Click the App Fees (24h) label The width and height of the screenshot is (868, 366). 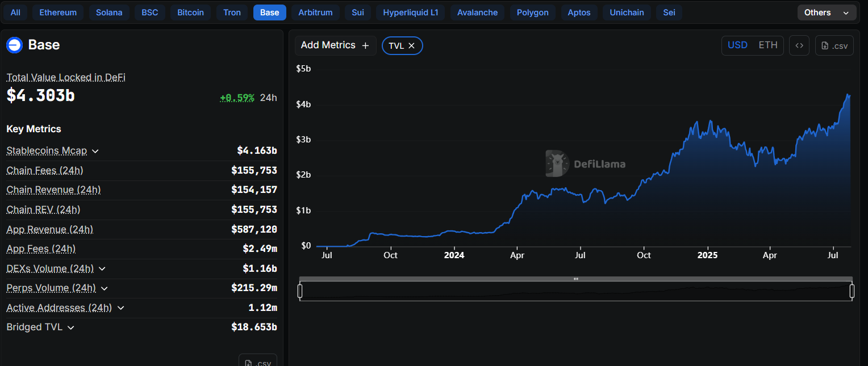pyautogui.click(x=41, y=249)
